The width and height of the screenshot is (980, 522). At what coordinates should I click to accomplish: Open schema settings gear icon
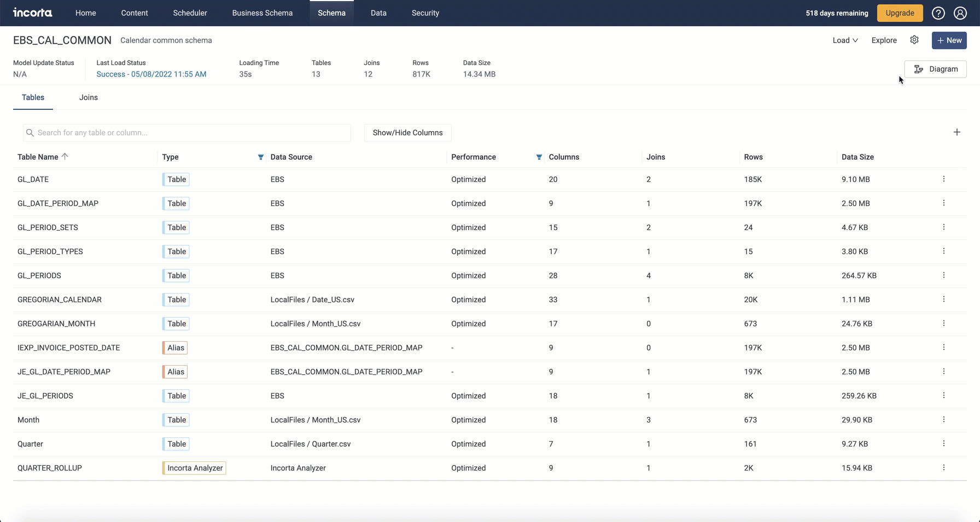[914, 40]
